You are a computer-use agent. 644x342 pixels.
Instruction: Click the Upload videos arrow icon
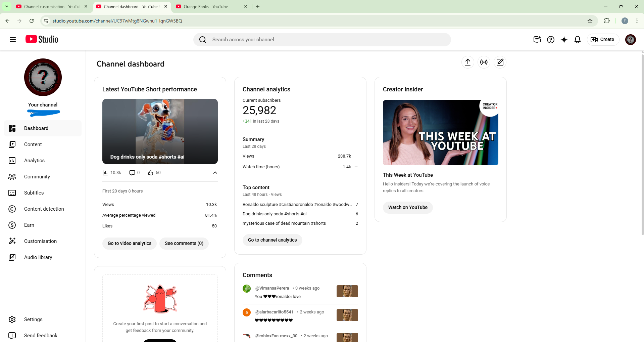click(467, 62)
